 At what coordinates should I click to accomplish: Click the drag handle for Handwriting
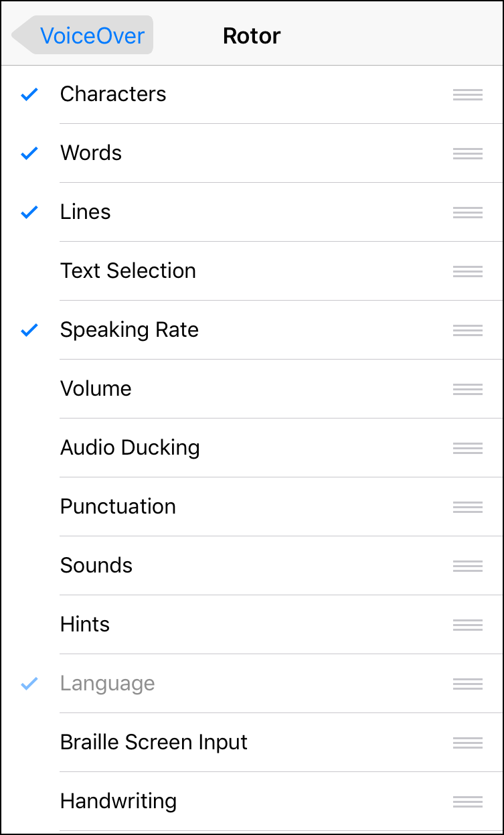(x=467, y=802)
